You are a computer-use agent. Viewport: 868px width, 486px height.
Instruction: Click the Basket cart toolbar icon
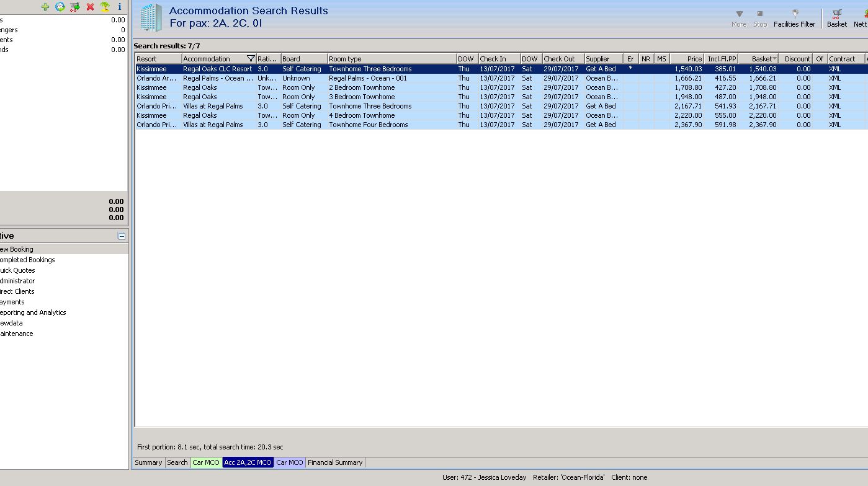click(x=836, y=19)
